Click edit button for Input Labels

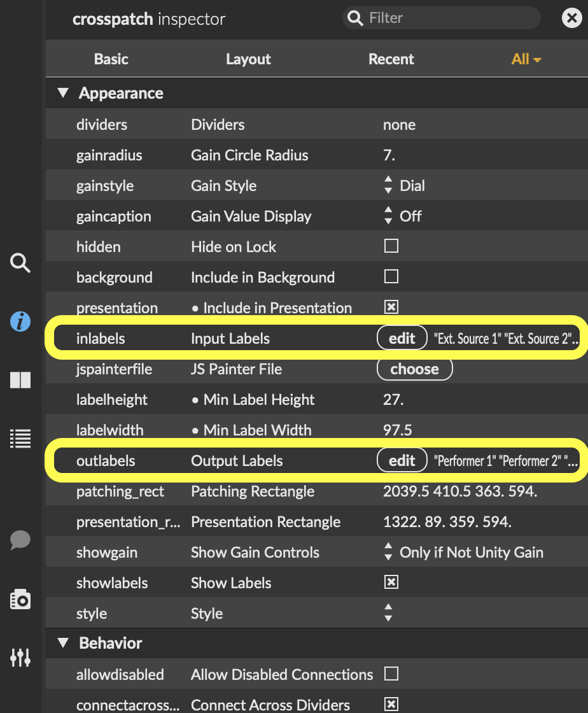click(x=402, y=339)
